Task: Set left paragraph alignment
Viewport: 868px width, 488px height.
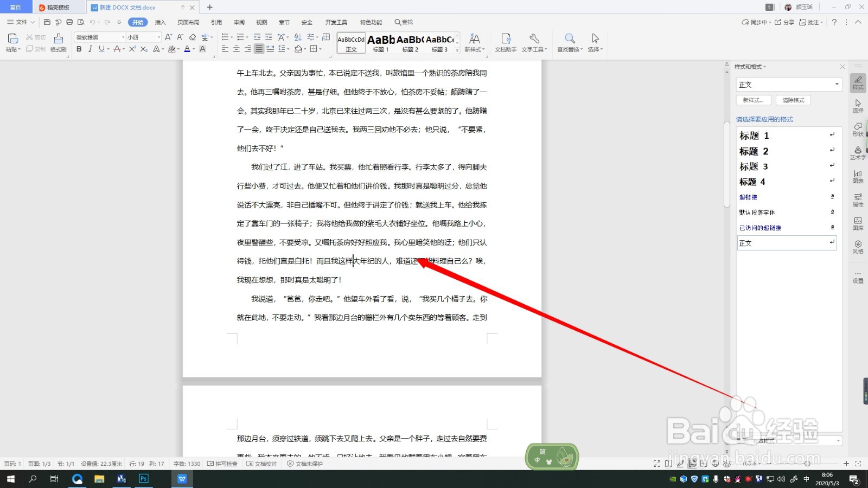Action: click(225, 49)
